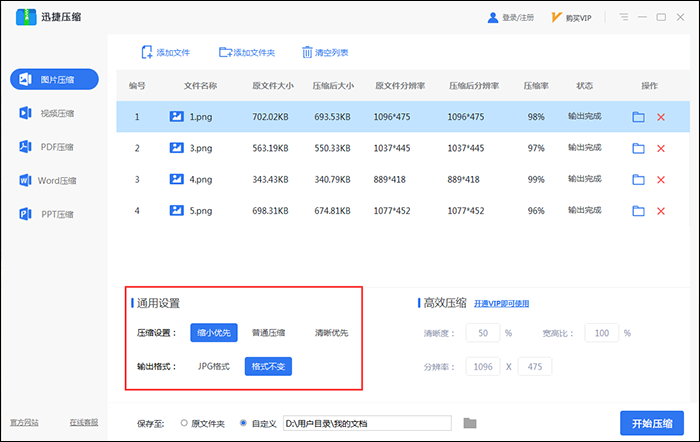Click the 原文件大小 column header
700x442 pixels.
pyautogui.click(x=273, y=86)
